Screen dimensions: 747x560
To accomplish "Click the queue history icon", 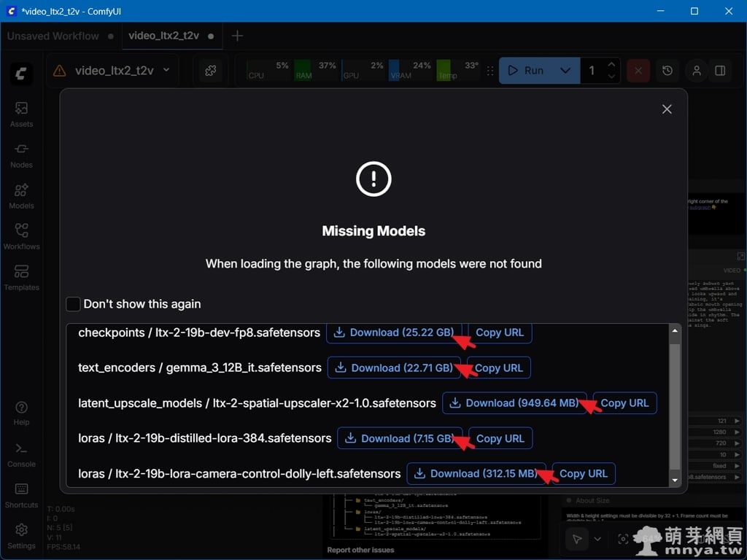I will 667,71.
